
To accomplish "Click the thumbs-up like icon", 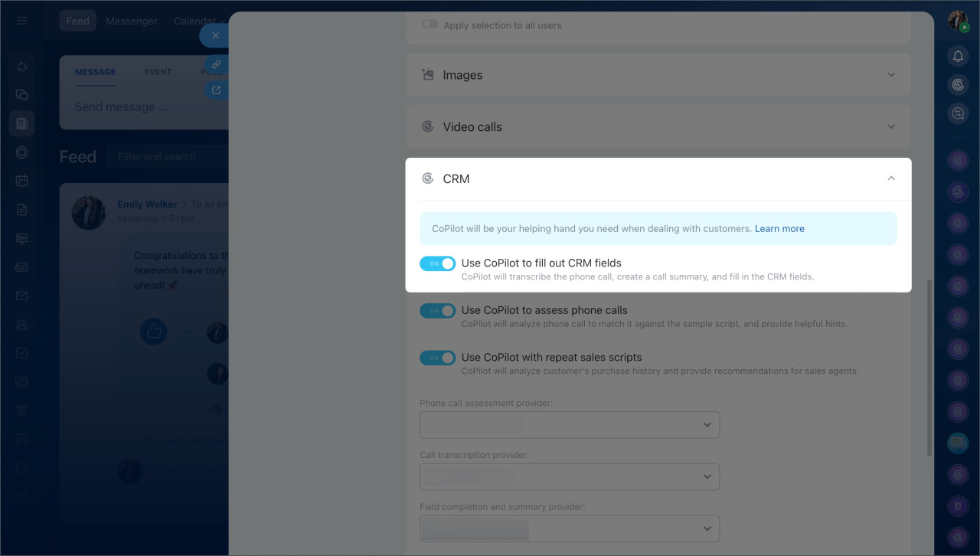I will pos(153,332).
